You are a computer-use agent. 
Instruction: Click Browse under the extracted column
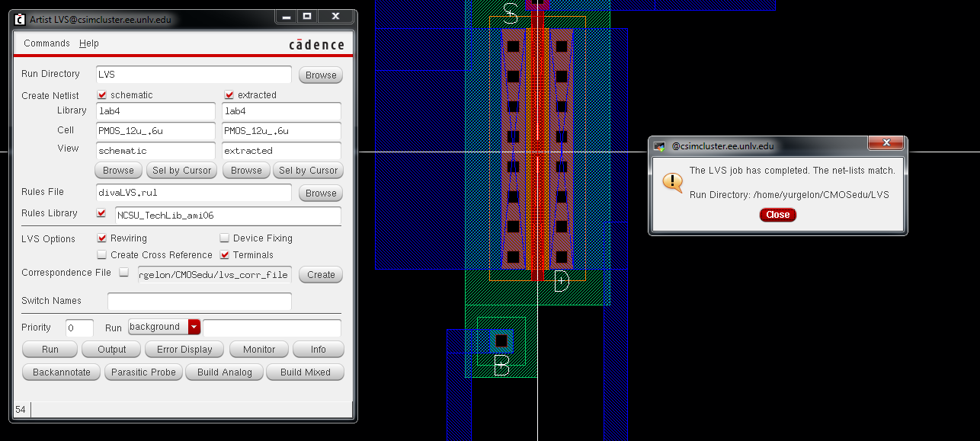246,171
